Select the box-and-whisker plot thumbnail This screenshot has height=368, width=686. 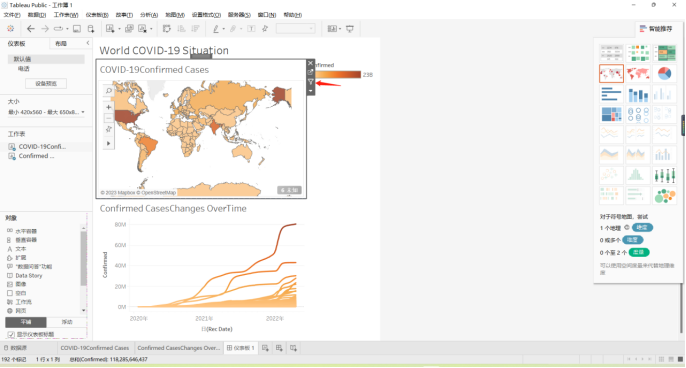pos(664,175)
